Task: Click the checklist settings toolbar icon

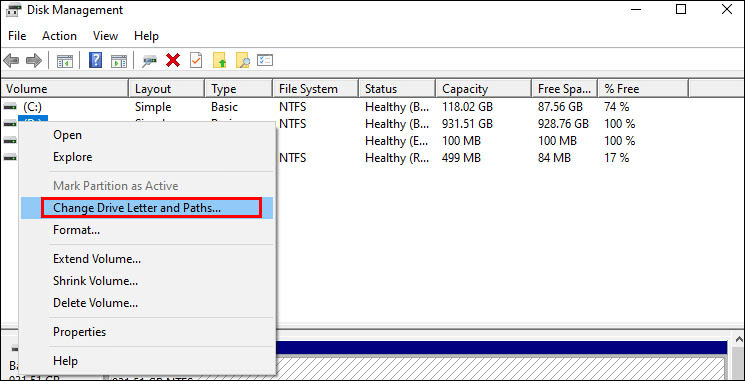Action: (265, 60)
